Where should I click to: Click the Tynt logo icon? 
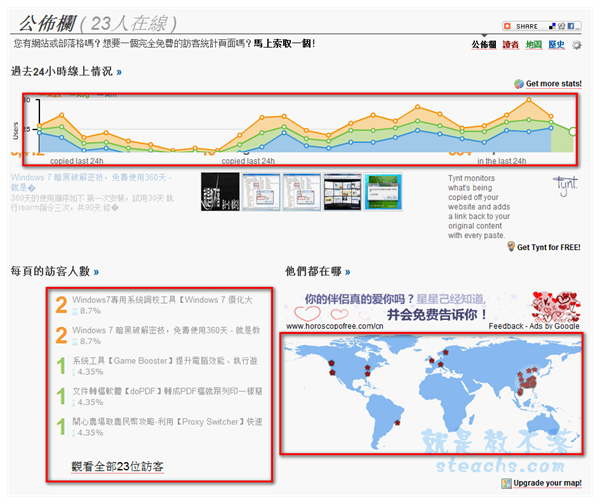click(x=565, y=184)
